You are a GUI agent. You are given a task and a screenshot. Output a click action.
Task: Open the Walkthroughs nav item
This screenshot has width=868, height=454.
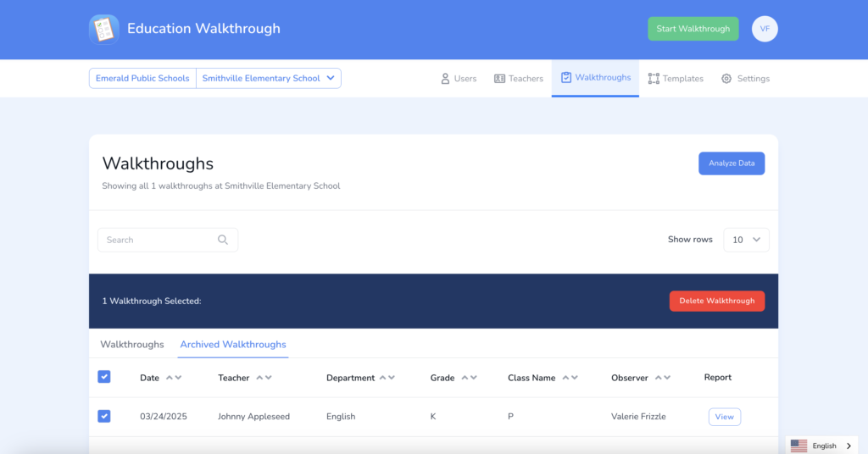coord(595,78)
